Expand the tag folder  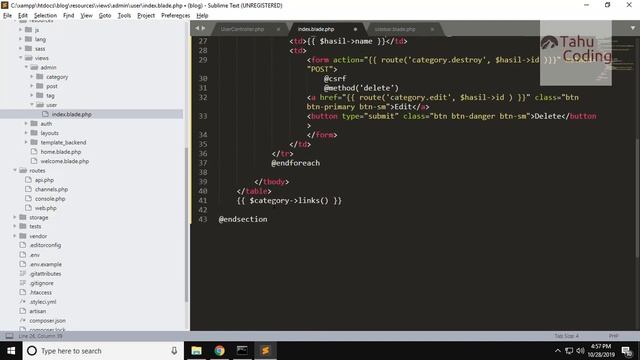[32, 96]
